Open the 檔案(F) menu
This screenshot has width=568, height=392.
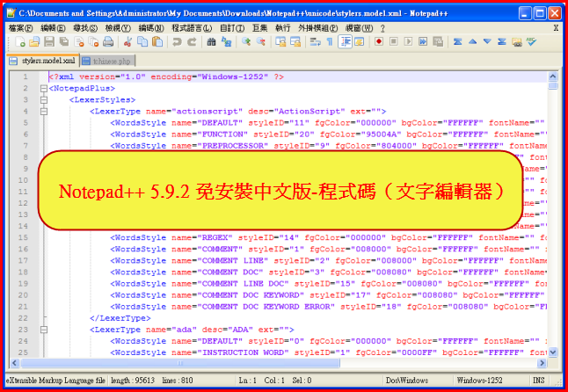[19, 28]
